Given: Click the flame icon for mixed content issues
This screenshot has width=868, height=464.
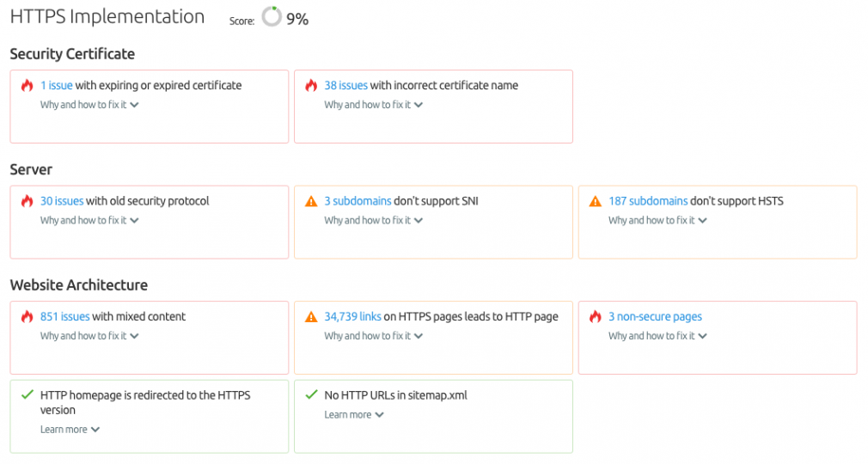Looking at the screenshot, I should click(28, 317).
